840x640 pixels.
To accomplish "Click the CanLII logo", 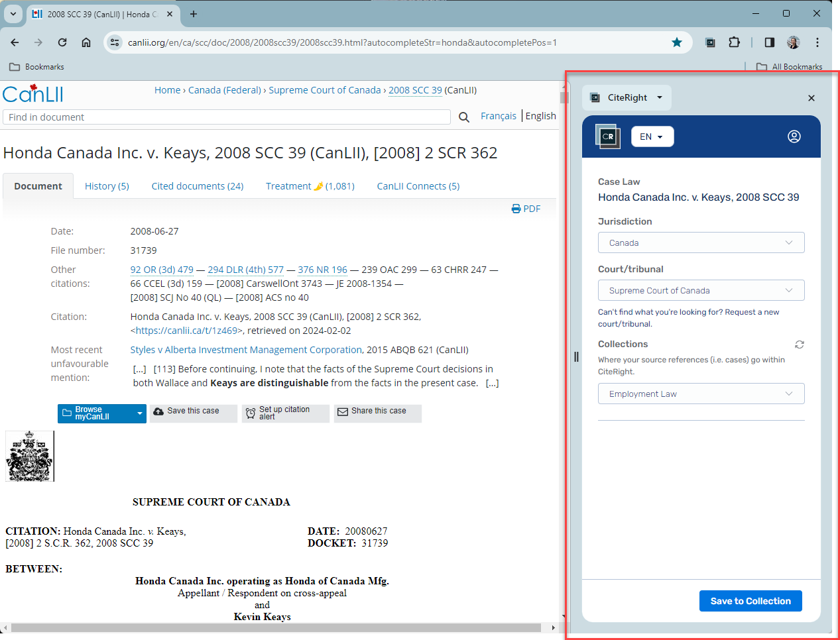I will pyautogui.click(x=33, y=93).
